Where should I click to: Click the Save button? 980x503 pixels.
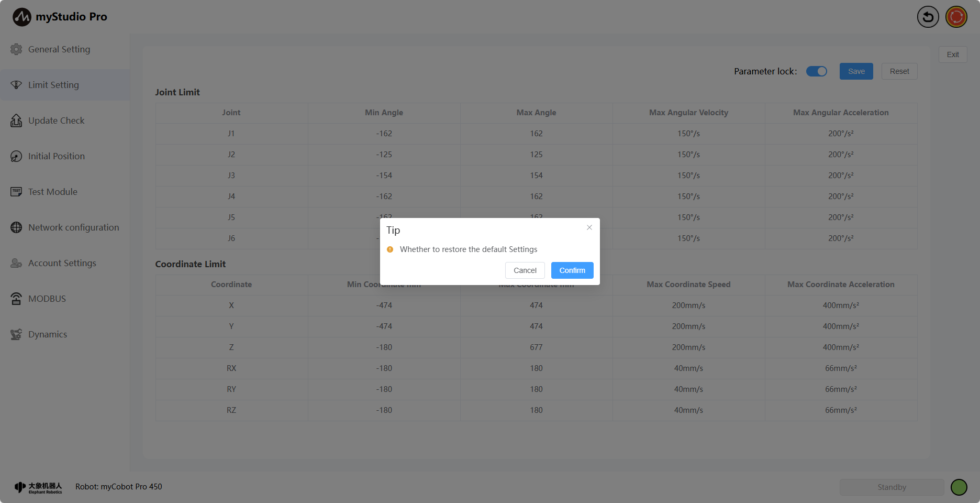(856, 71)
